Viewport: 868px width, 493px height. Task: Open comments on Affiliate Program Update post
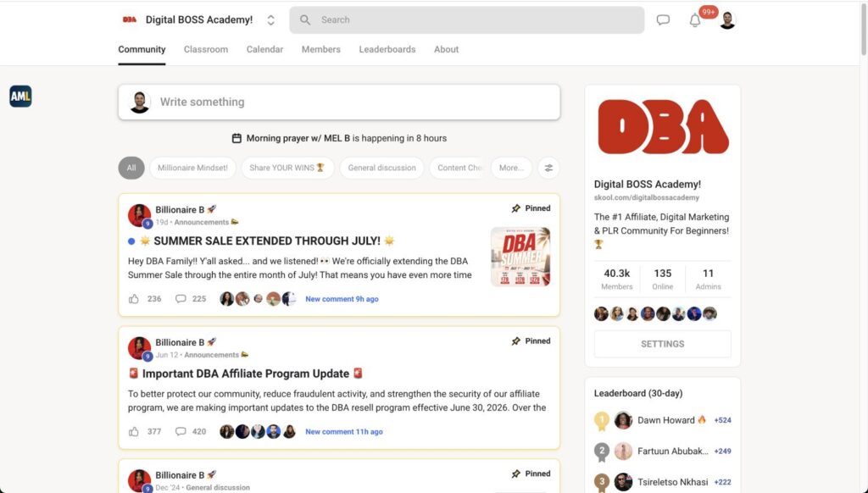pos(181,431)
